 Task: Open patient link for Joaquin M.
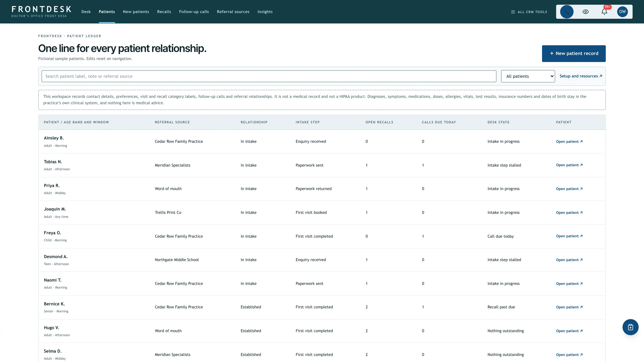point(569,212)
